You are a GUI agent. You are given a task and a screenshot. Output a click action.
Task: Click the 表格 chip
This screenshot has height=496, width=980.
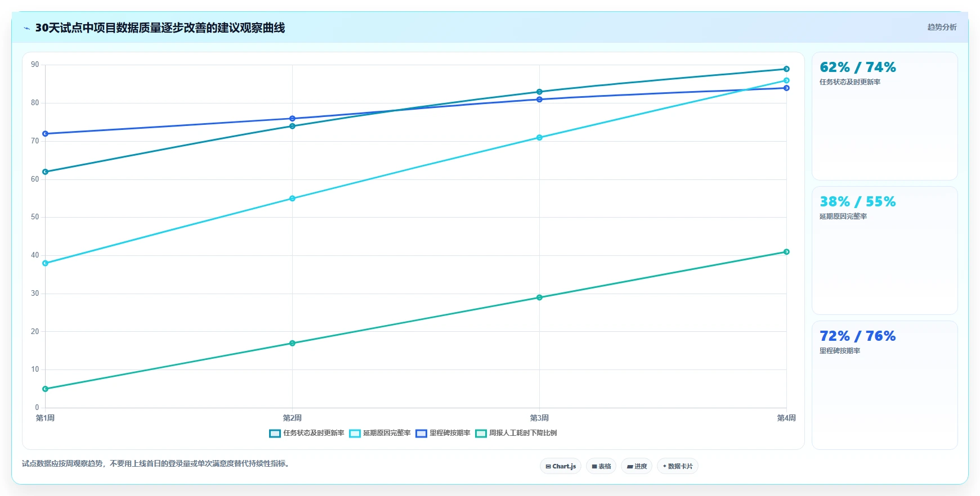(601, 466)
